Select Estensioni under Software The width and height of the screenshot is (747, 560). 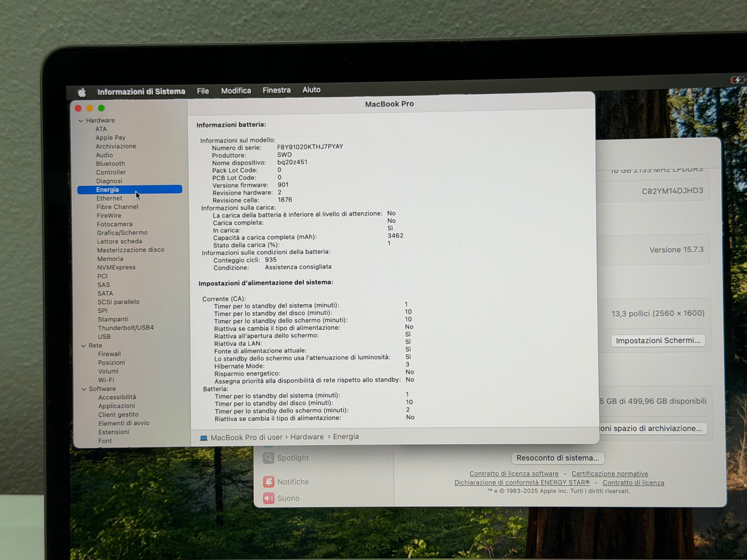114,432
